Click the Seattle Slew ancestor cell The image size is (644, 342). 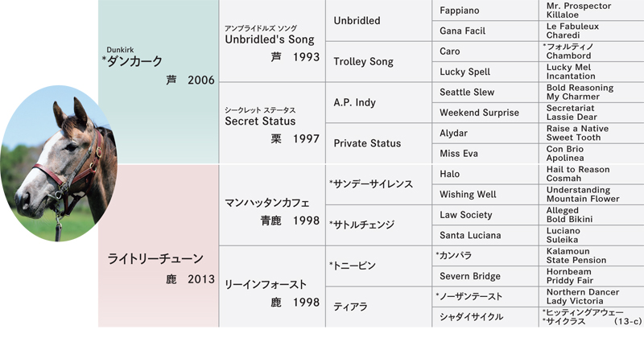[x=485, y=92]
